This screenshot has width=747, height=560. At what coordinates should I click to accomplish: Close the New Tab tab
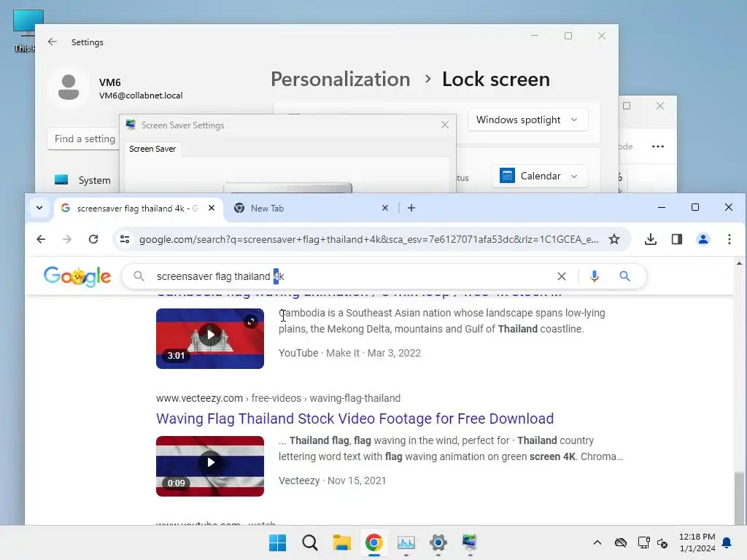click(385, 208)
